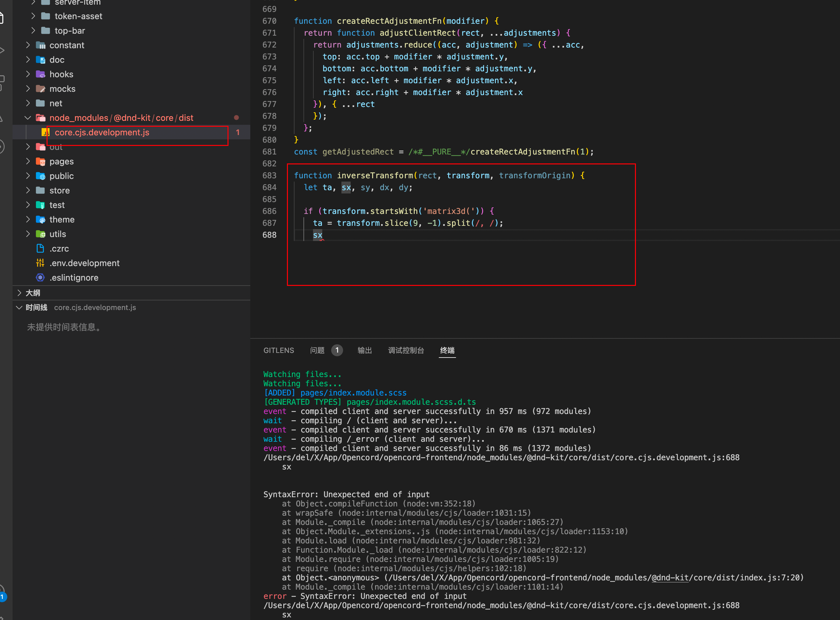This screenshot has height=620, width=840.
Task: Click the doc folder icon
Action: click(x=41, y=60)
